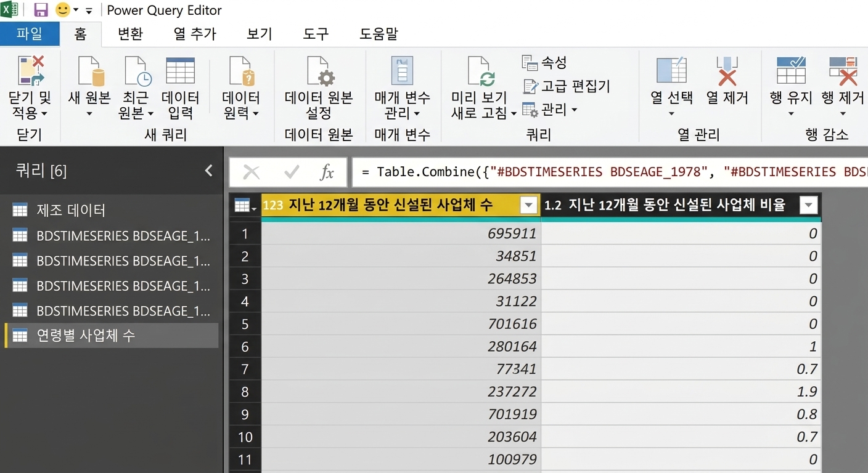868x473 pixels.
Task: Click 미리 보기 새로 고침 icon
Action: pos(480,70)
